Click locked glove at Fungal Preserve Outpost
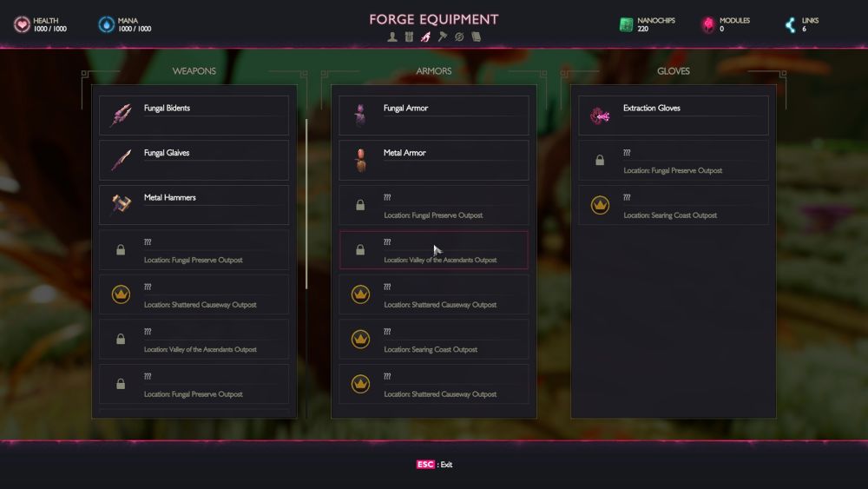 coord(674,160)
